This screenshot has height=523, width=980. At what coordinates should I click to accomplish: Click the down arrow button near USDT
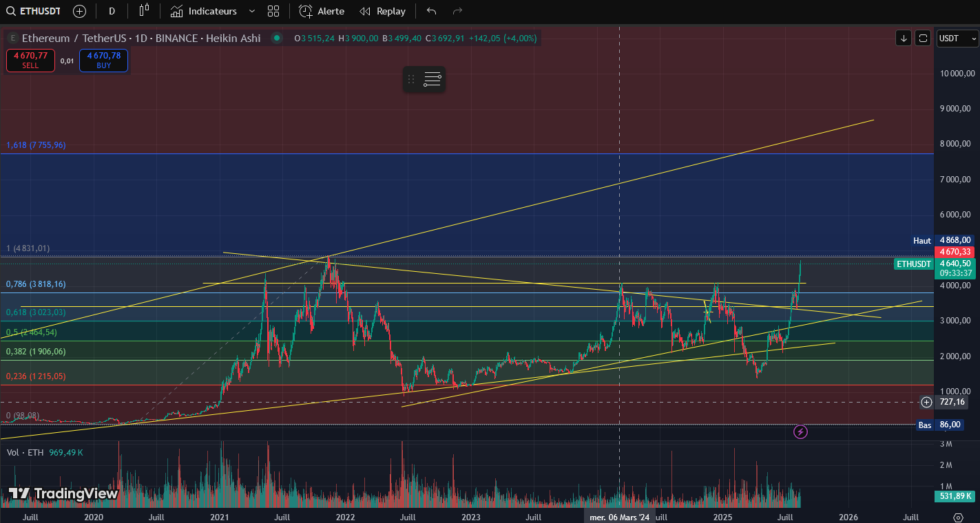click(x=903, y=39)
